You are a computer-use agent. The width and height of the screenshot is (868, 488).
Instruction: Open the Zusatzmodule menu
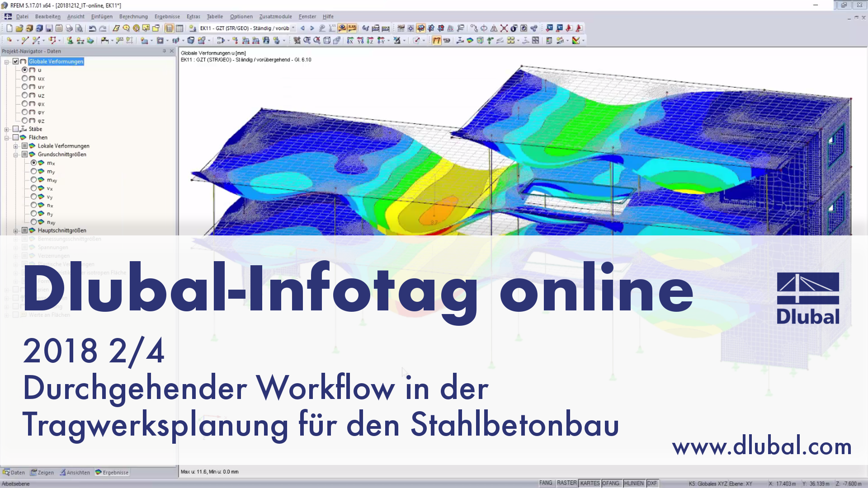click(275, 16)
